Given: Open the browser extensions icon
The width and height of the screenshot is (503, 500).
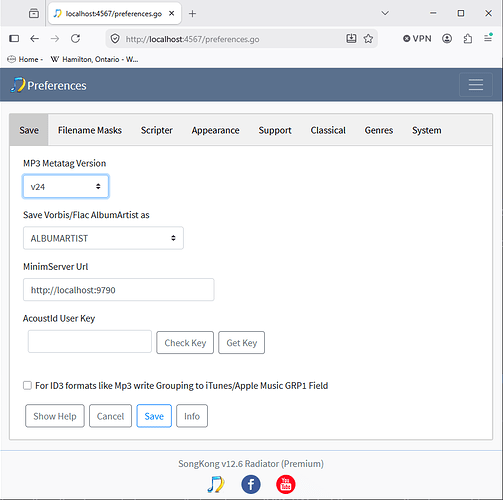Looking at the screenshot, I should click(x=468, y=39).
